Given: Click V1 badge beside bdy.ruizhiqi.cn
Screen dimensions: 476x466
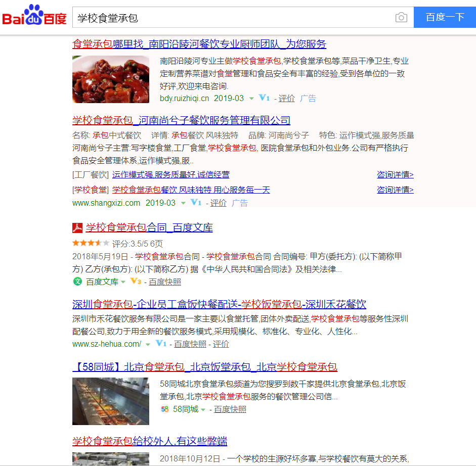Looking at the screenshot, I should pos(264,98).
